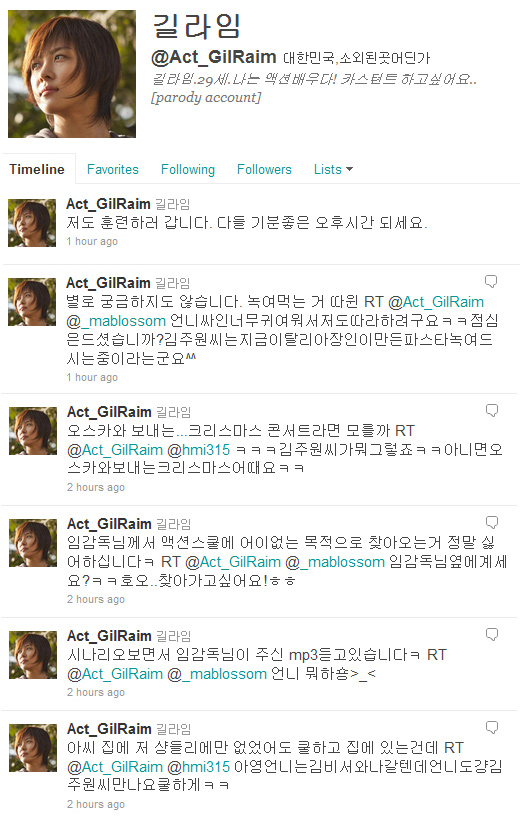Click the @_mablossom mention in the 별로 궁금하지도 tweet

pyautogui.click(x=116, y=321)
